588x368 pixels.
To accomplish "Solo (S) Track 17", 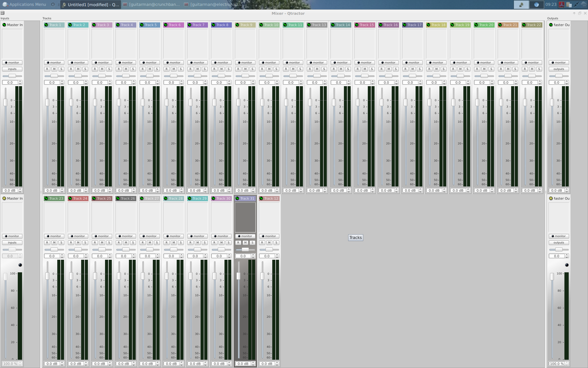I will coord(420,69).
